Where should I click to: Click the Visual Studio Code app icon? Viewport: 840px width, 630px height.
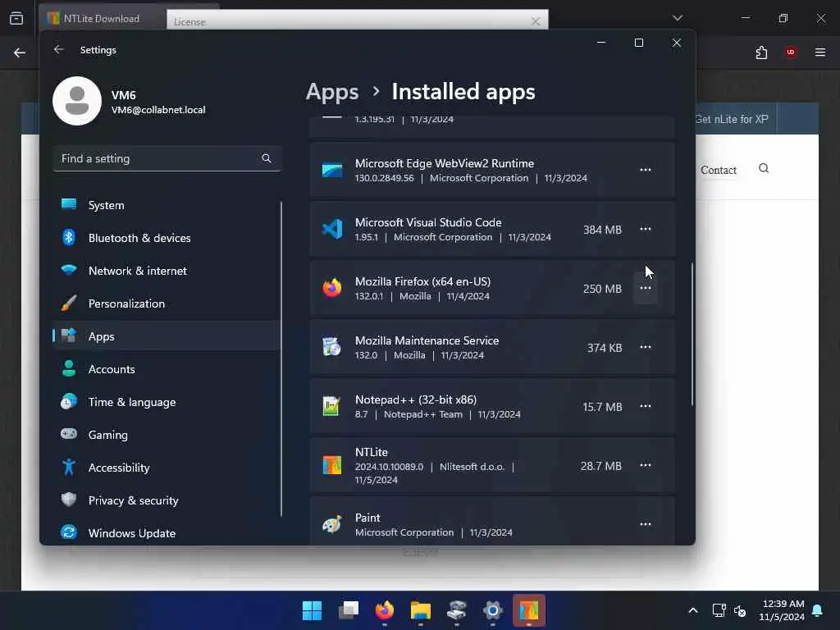tap(332, 230)
